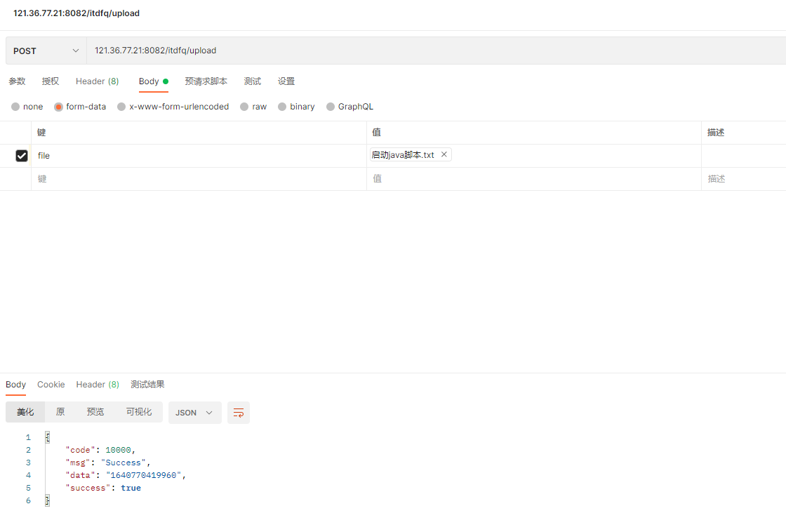Toggle the line wrap icon
The image size is (786, 532).
(x=239, y=413)
